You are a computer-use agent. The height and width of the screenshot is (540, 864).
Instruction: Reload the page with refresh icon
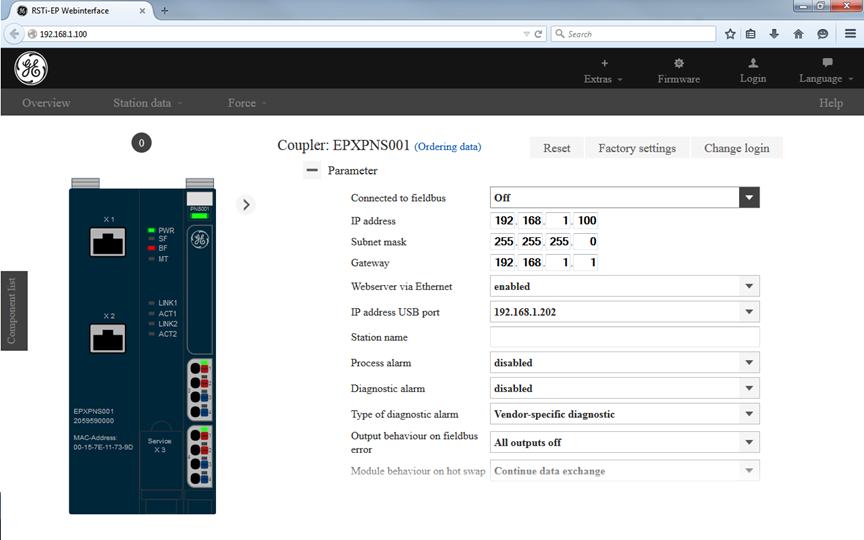pyautogui.click(x=538, y=34)
